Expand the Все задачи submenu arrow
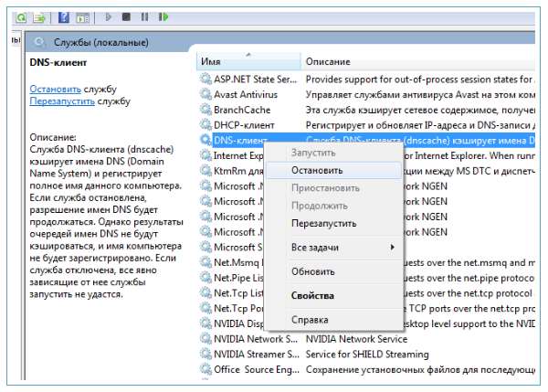The image size is (548, 392). 392,248
